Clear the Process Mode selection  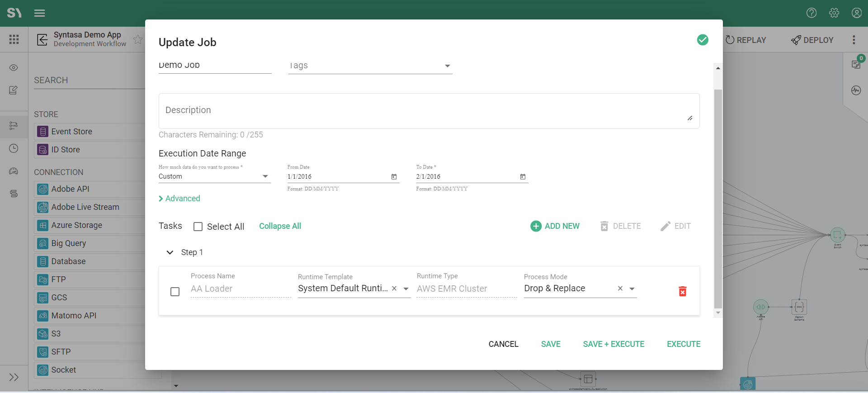coord(620,289)
